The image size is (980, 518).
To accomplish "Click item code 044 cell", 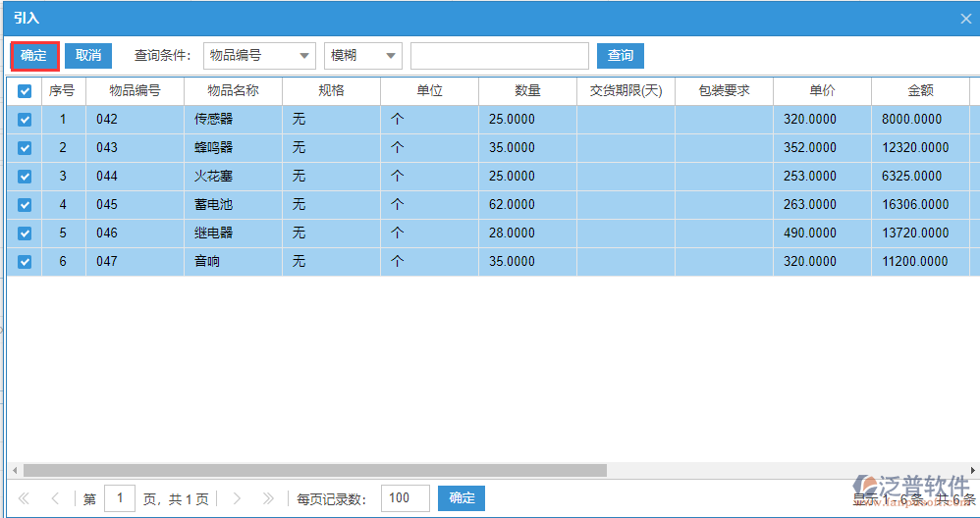I will click(135, 176).
